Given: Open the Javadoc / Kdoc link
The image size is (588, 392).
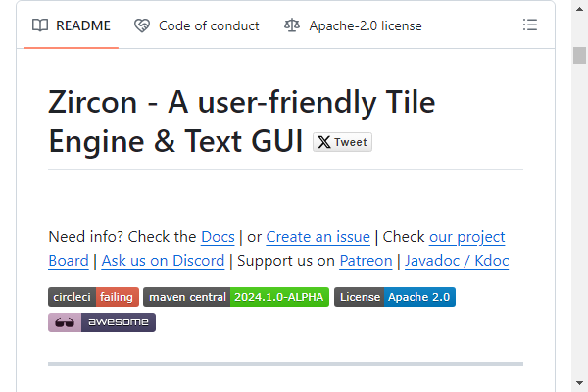Looking at the screenshot, I should tap(457, 261).
